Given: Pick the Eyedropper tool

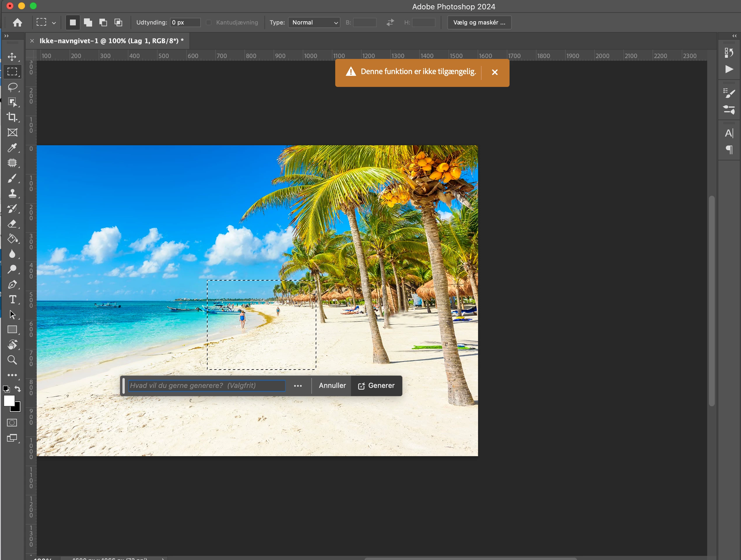Looking at the screenshot, I should pos(13,148).
